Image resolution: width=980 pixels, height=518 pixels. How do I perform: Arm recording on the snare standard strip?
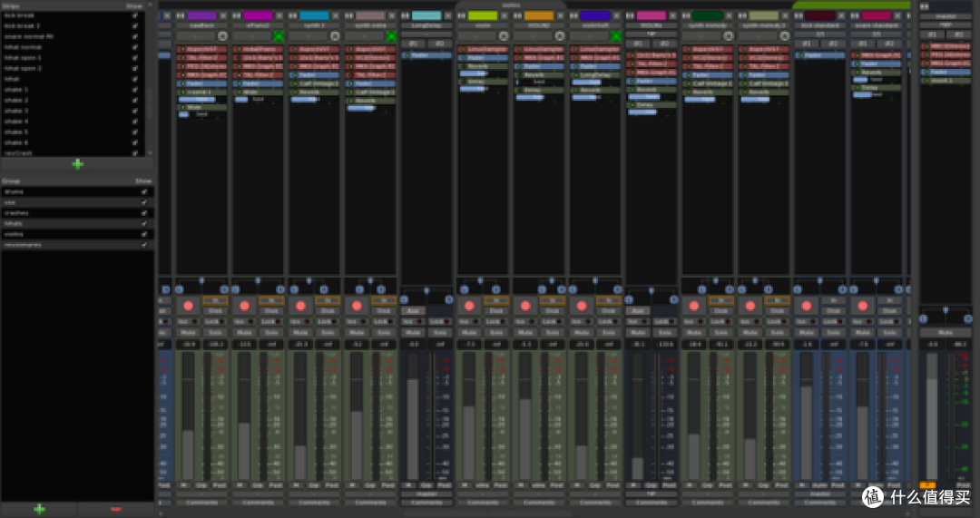tap(863, 306)
